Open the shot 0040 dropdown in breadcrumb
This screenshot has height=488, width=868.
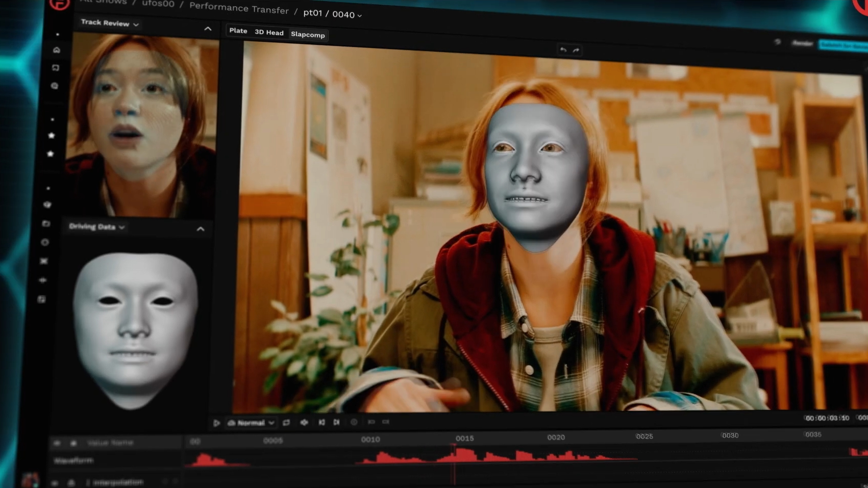[360, 15]
